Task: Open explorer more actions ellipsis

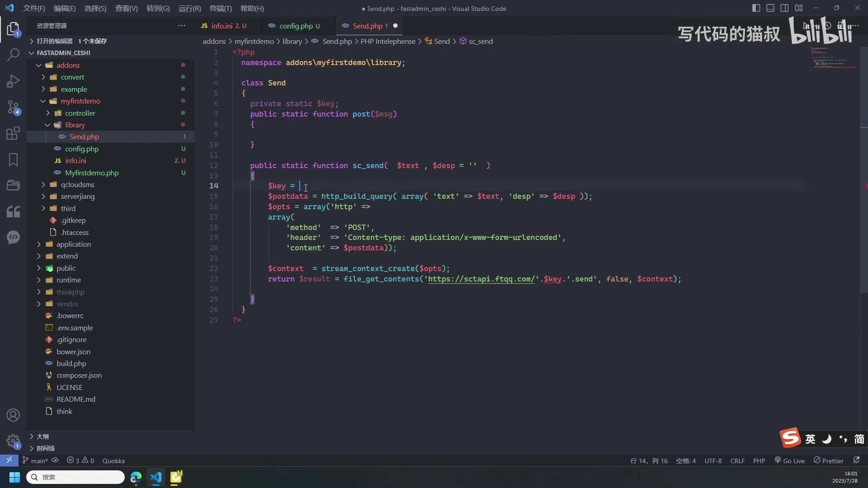Action: click(x=182, y=26)
